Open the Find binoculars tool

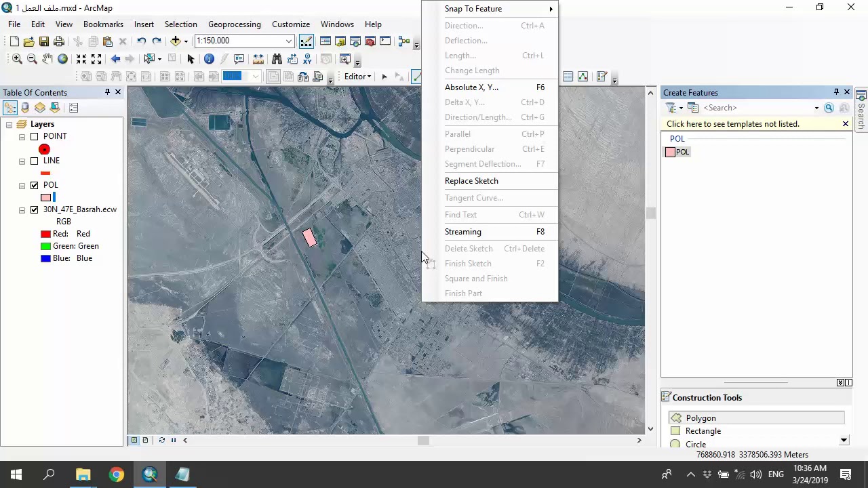[x=277, y=59]
